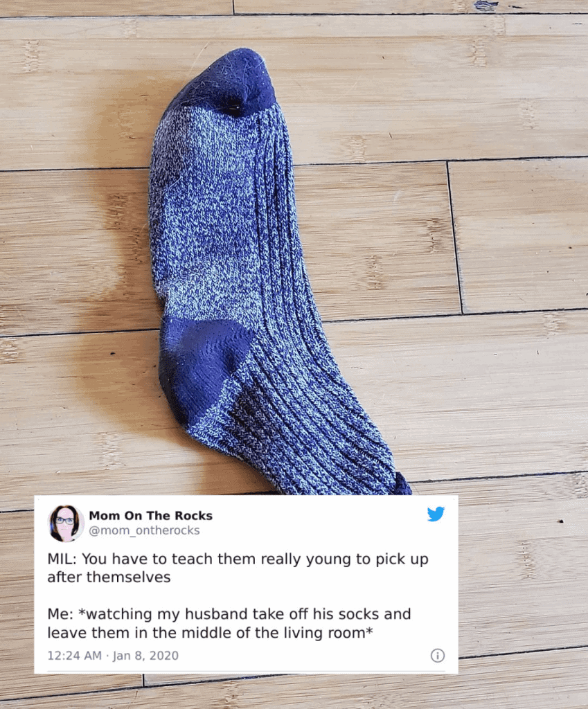This screenshot has width=588, height=709.
Task: Open the tweet info circle icon
Action: (x=438, y=655)
